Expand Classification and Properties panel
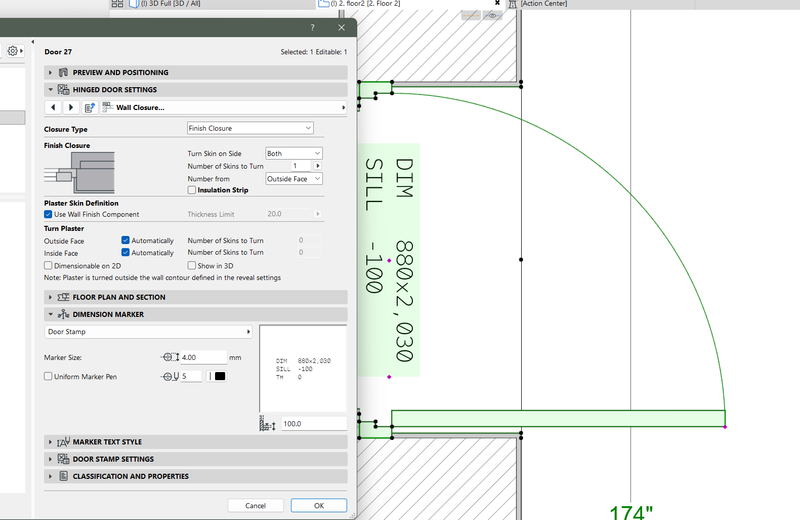The image size is (800, 520). pos(50,476)
